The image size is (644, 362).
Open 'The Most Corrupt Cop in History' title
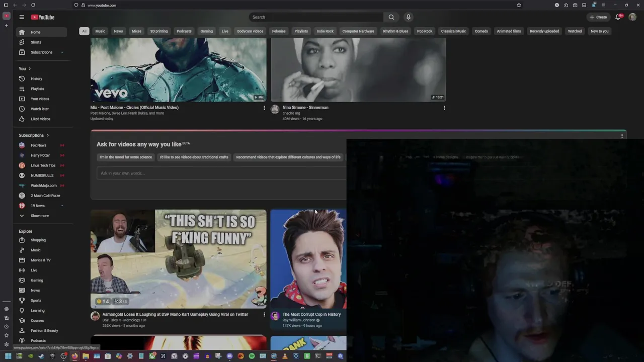pyautogui.click(x=311, y=314)
